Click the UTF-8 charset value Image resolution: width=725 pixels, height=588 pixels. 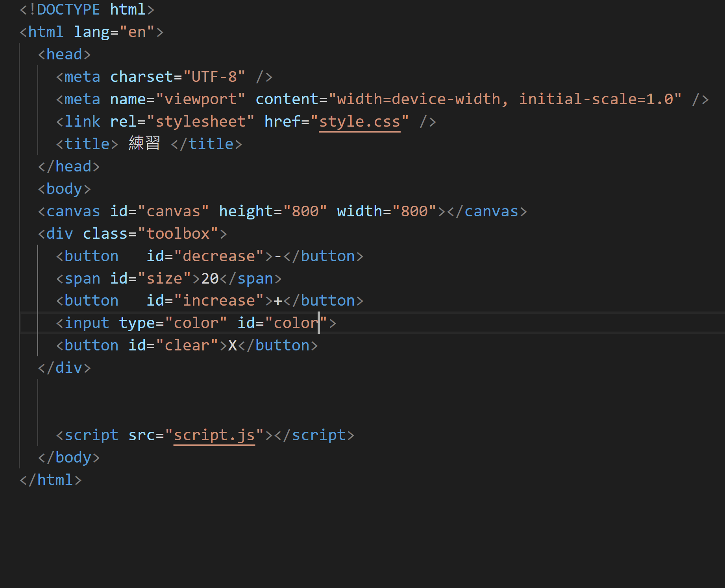coord(214,77)
